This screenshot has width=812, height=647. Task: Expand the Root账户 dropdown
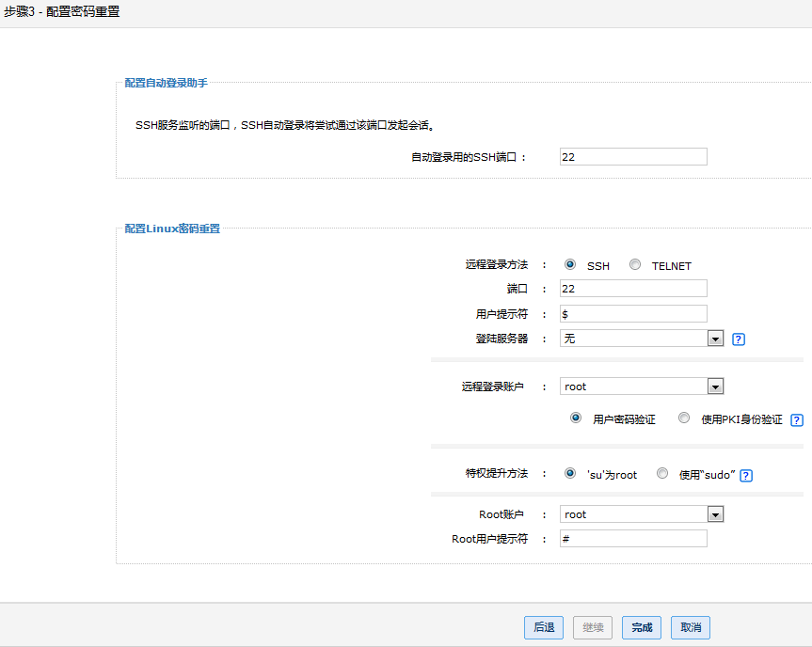pos(715,514)
